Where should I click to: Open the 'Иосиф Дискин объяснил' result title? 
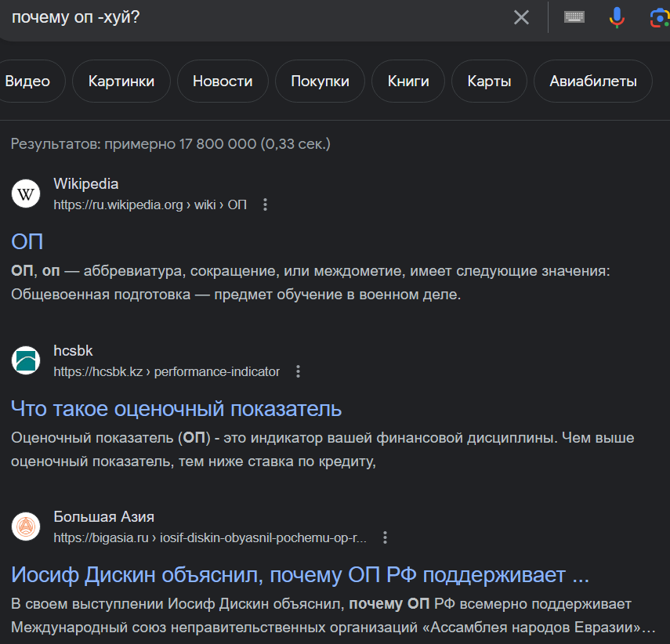[300, 575]
